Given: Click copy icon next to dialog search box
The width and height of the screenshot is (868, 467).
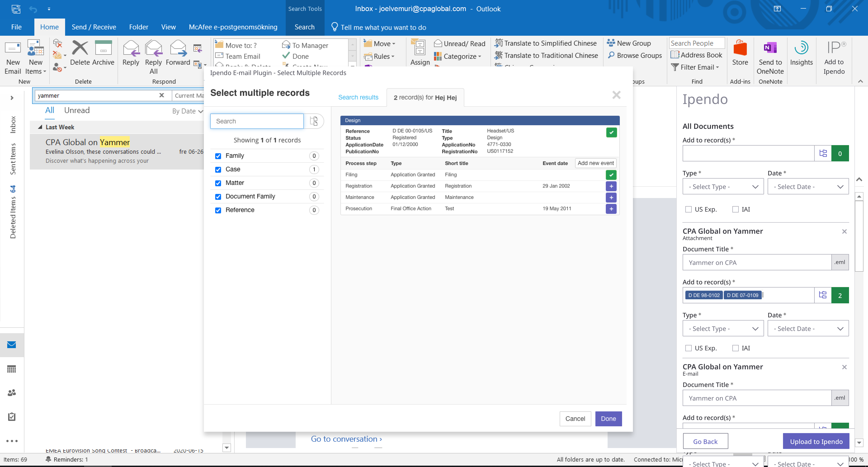Looking at the screenshot, I should pyautogui.click(x=314, y=121).
